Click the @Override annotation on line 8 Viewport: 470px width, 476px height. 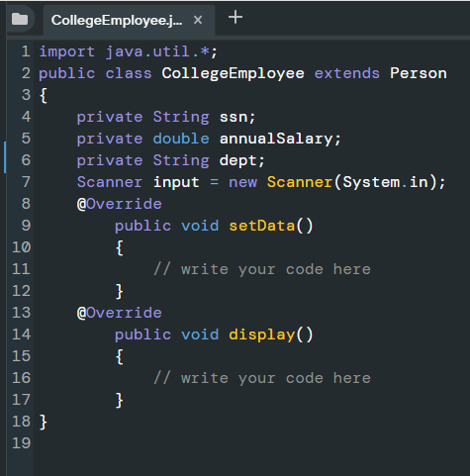119,204
